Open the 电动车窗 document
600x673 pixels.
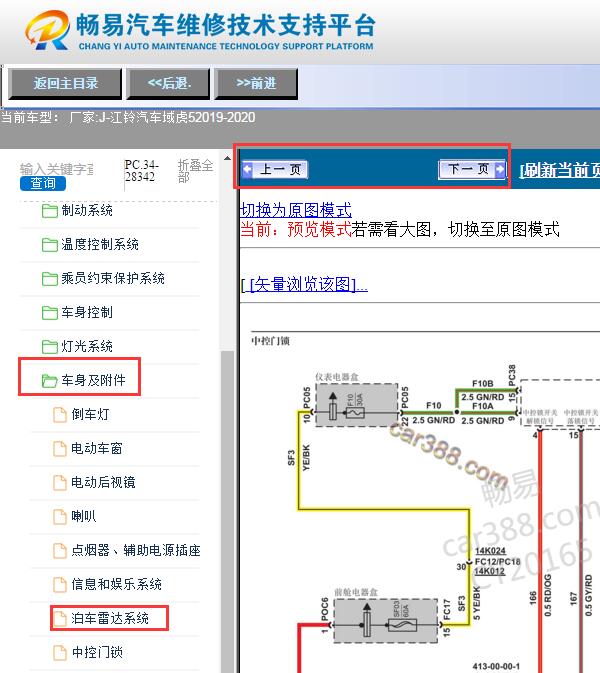coord(97,448)
